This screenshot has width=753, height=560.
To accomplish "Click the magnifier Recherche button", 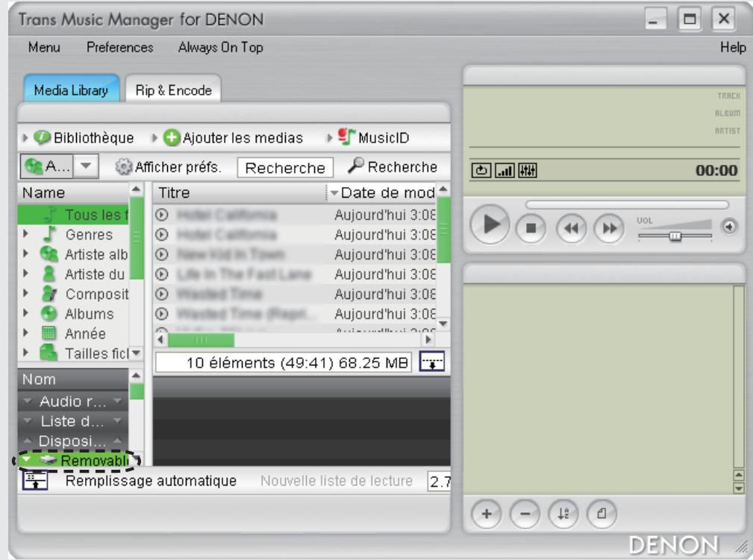I will point(393,166).
